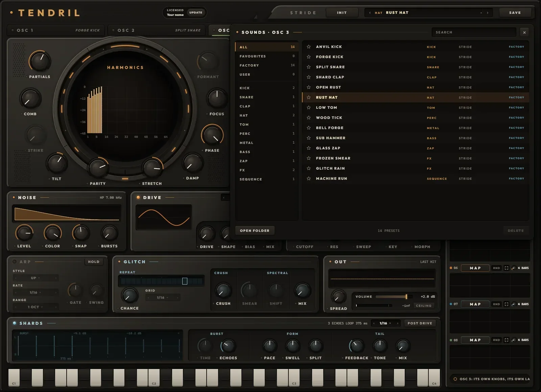Switch to the OSC 2 Split Snare tab
This screenshot has height=392, width=541.
pos(157,30)
